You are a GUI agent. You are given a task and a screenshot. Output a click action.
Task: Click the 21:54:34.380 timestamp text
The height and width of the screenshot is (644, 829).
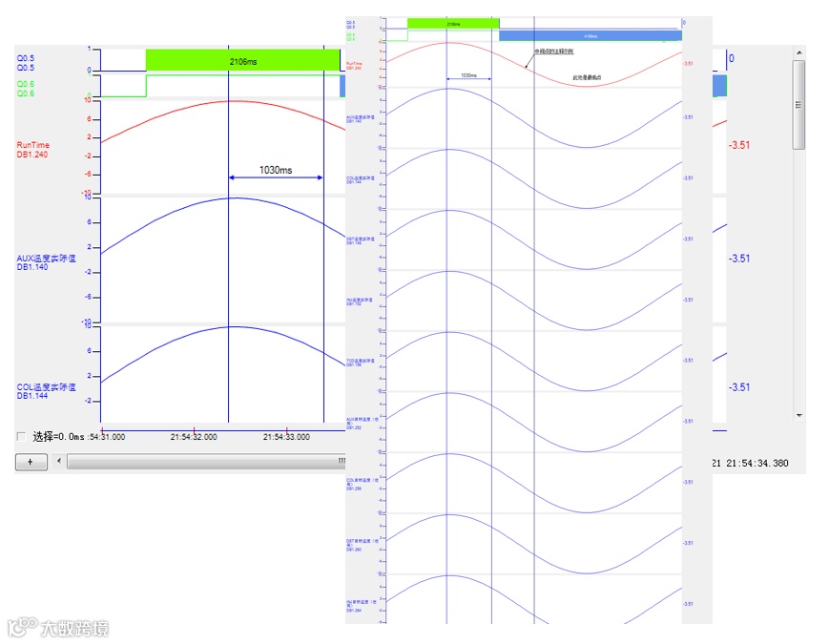tap(757, 463)
